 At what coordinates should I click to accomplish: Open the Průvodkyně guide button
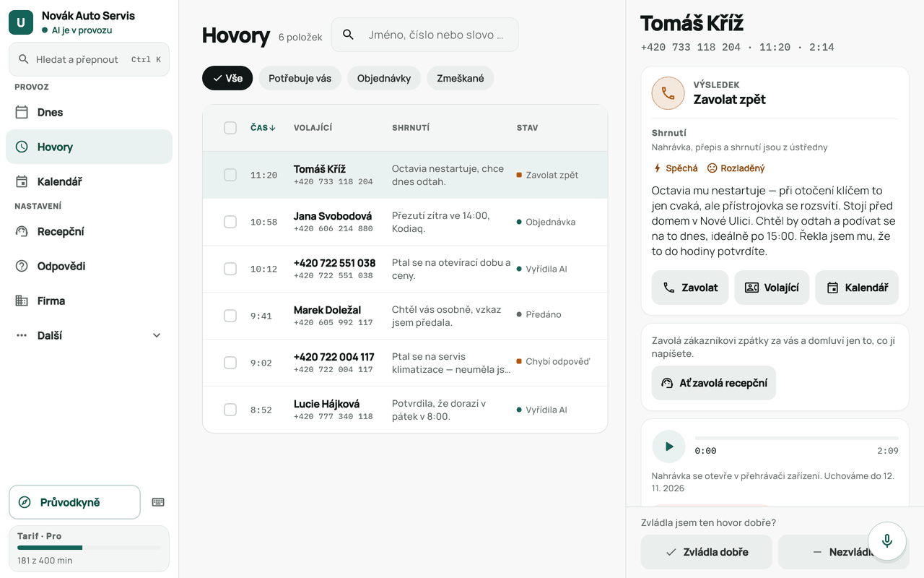pos(74,502)
